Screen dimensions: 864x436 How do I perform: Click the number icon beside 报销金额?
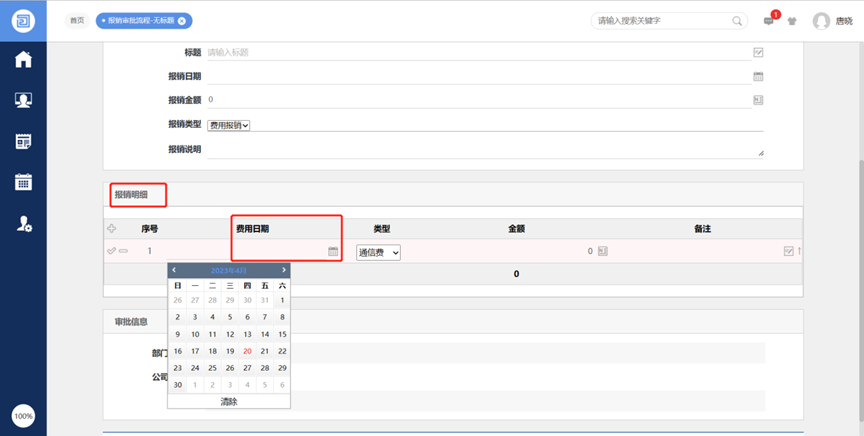point(758,100)
